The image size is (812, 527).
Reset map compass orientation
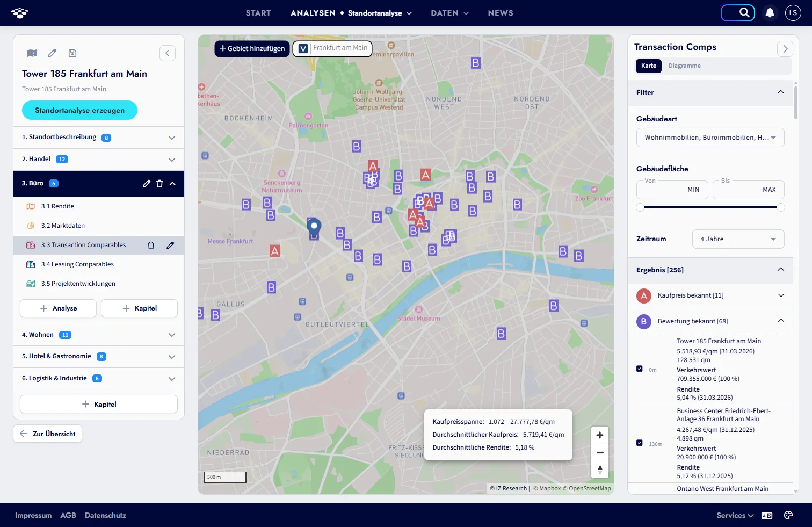(x=600, y=470)
